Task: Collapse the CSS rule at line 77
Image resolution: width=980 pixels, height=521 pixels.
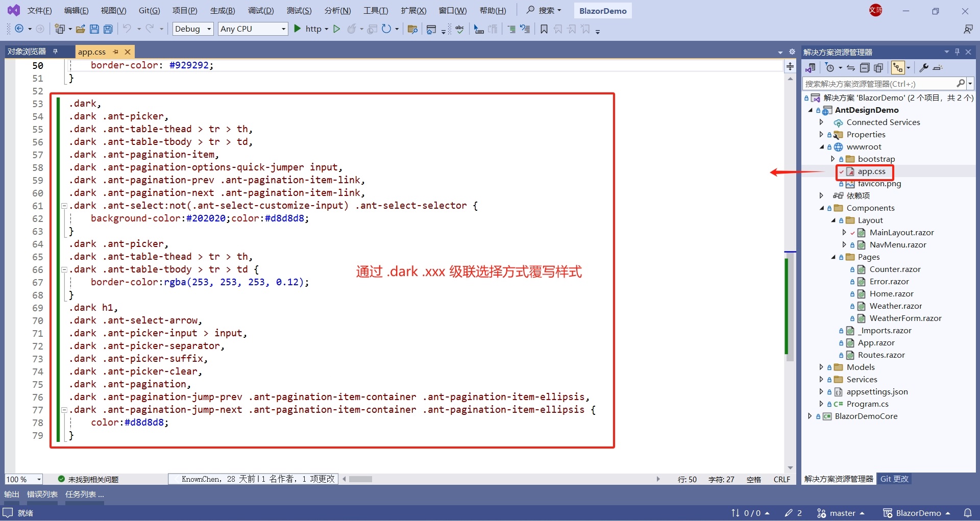Action: click(64, 410)
